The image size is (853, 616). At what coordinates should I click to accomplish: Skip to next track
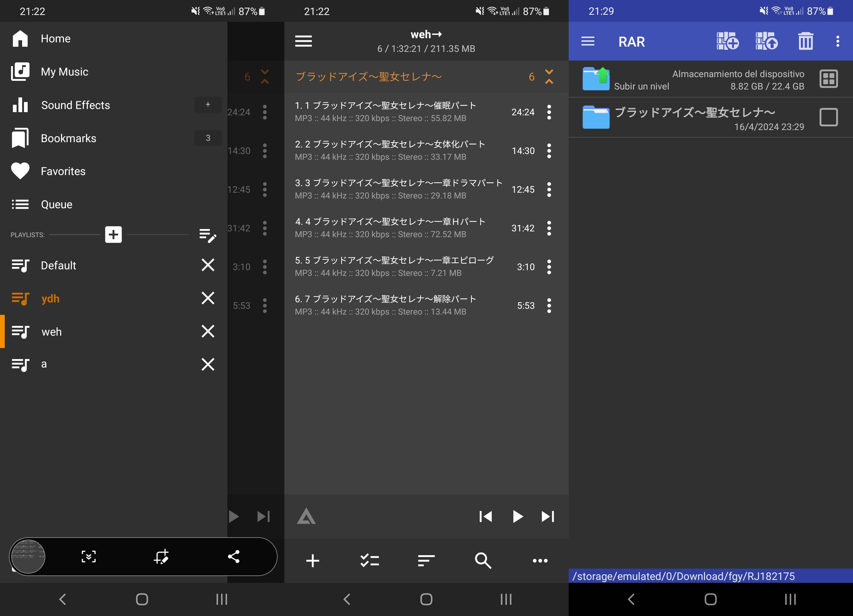coord(548,517)
